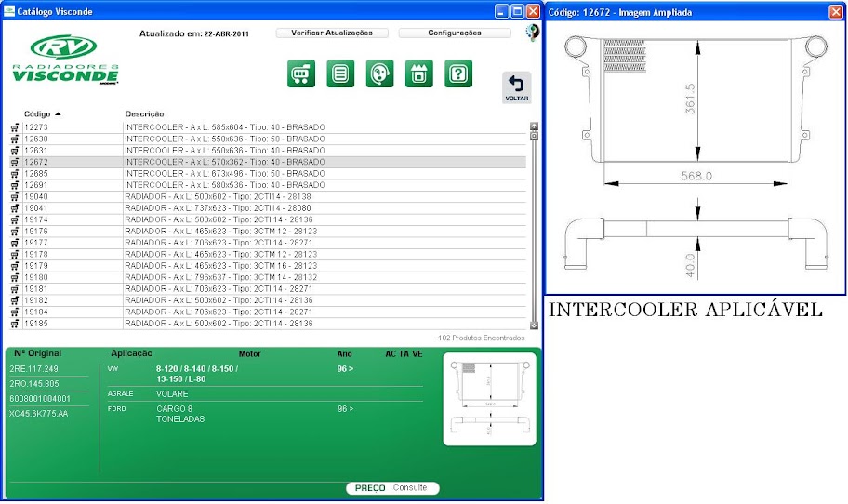Add product 19182 to cart icon
The image size is (848, 504).
click(15, 300)
